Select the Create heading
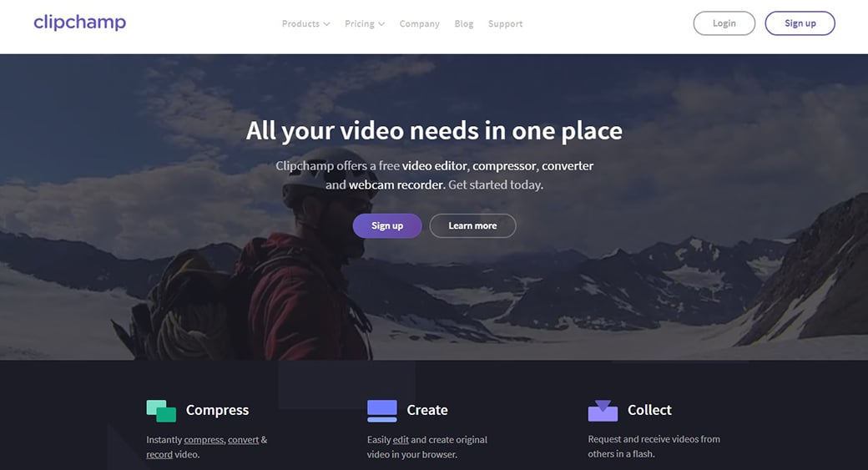868x470 pixels. coord(427,410)
